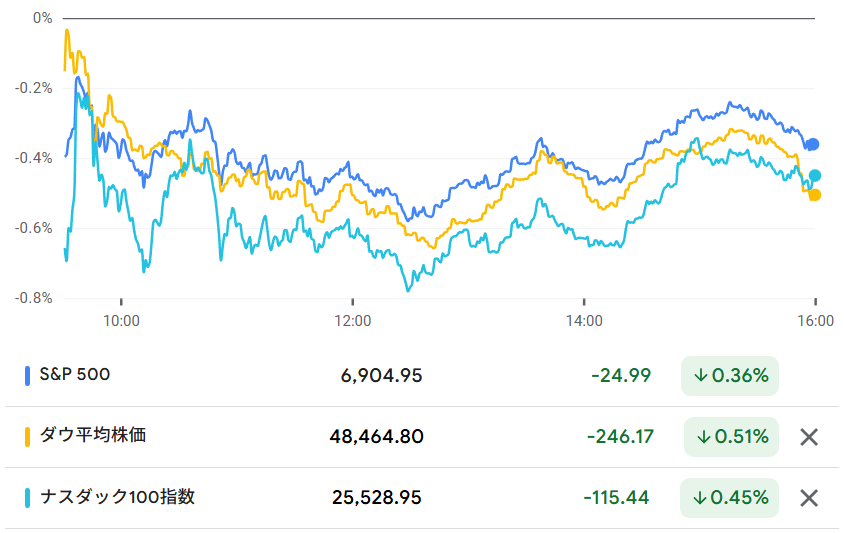Click the yellow ダウ平均株価 color marker
This screenshot has height=533, width=844.
tap(28, 437)
